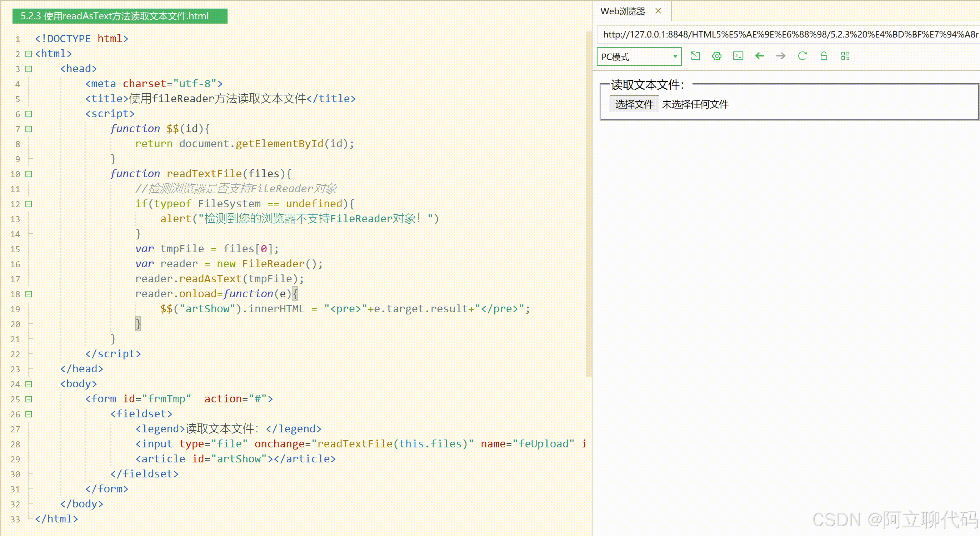The height and width of the screenshot is (536, 980).
Task: Collapse the <html> fold on line 2
Action: [29, 54]
